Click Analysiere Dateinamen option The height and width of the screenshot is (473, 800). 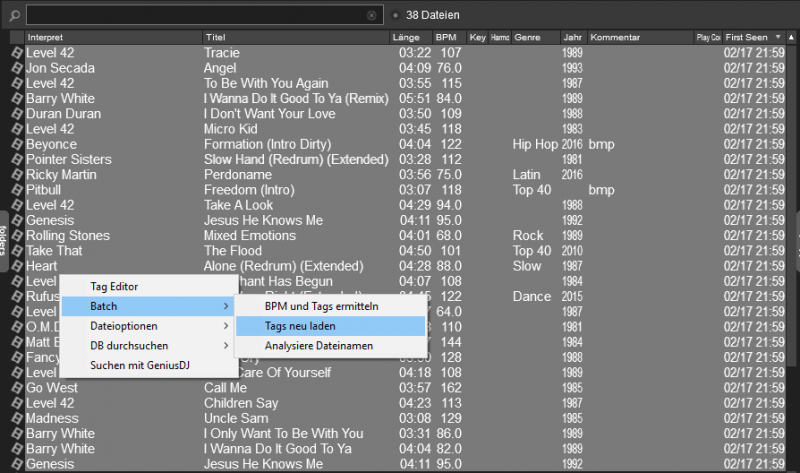tap(319, 346)
